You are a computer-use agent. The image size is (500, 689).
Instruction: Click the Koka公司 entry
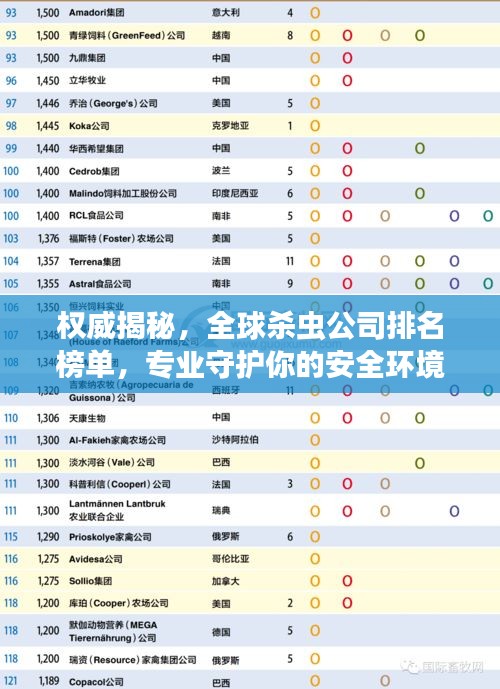pyautogui.click(x=89, y=126)
